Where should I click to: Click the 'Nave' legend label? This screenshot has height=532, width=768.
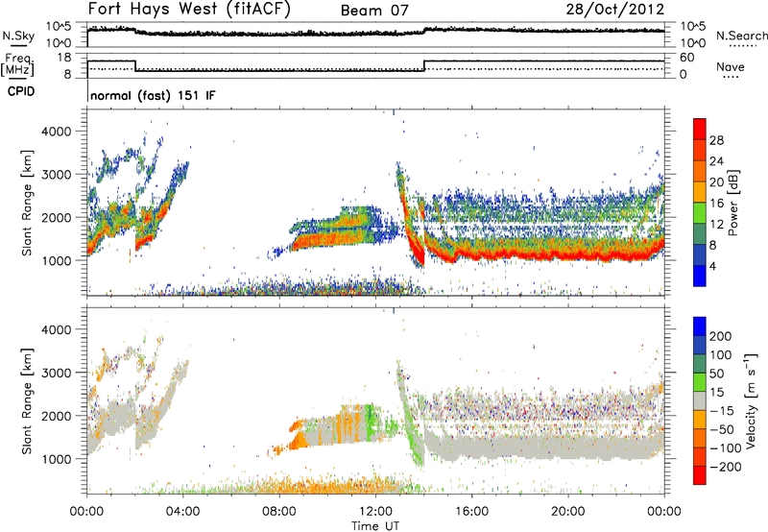click(731, 66)
